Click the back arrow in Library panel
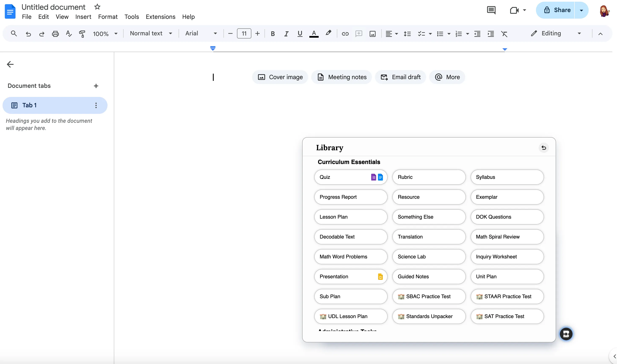Screen dimensions: 617x364 [543, 148]
